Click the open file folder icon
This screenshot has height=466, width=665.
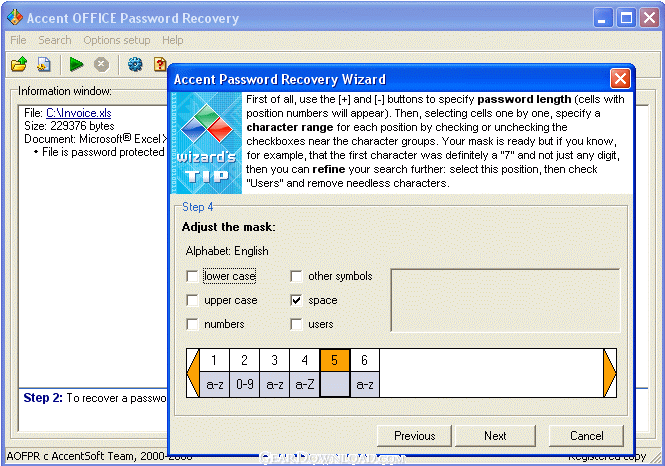pos(19,64)
